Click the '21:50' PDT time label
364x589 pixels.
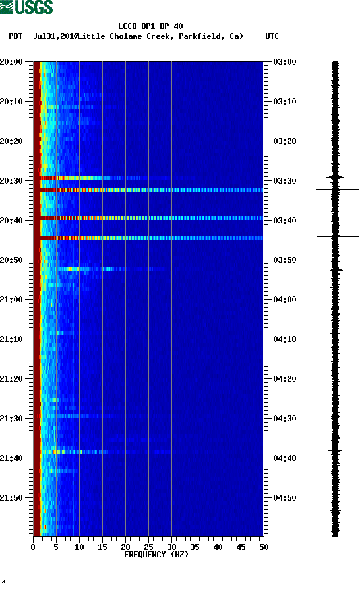(x=11, y=498)
